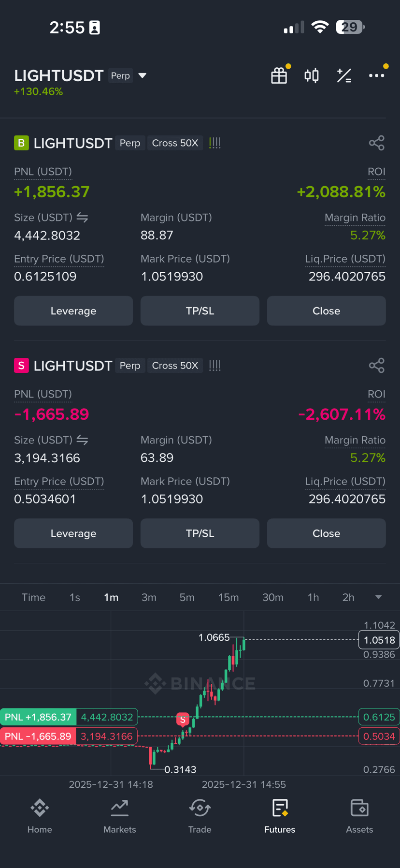The image size is (400, 868).
Task: Share the short LIGHTUSDT position
Action: coord(376,366)
